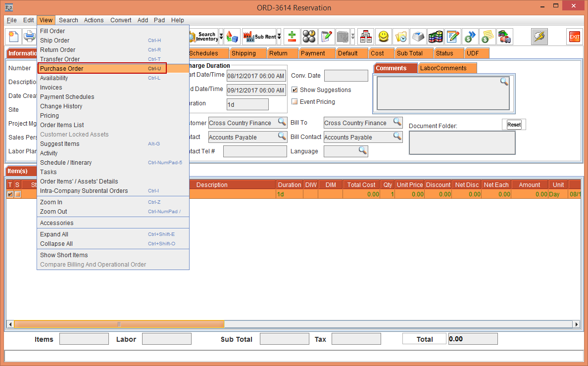This screenshot has height=366, width=588.
Task: Click the magnifier in Comments box
Action: [504, 82]
